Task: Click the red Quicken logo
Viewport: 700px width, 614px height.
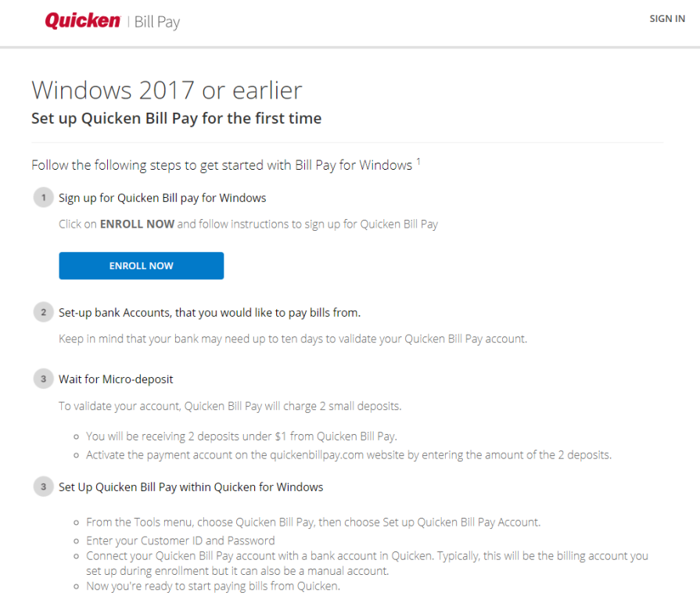Action: click(82, 21)
